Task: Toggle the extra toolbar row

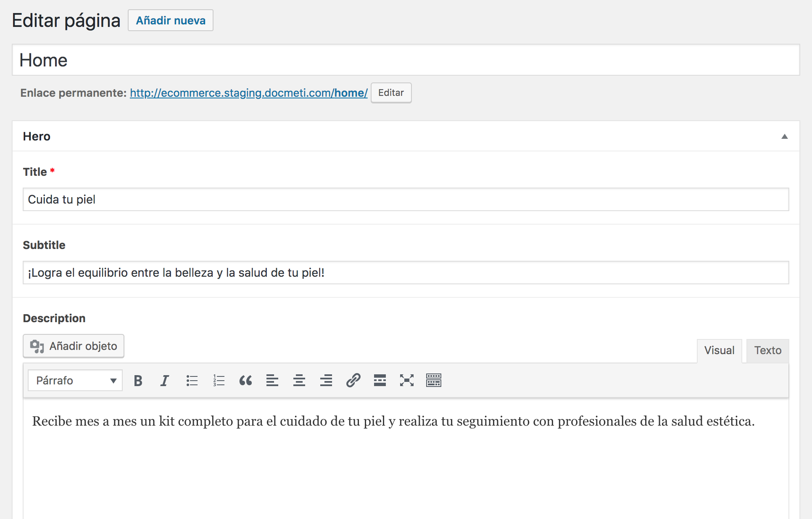Action: tap(434, 381)
